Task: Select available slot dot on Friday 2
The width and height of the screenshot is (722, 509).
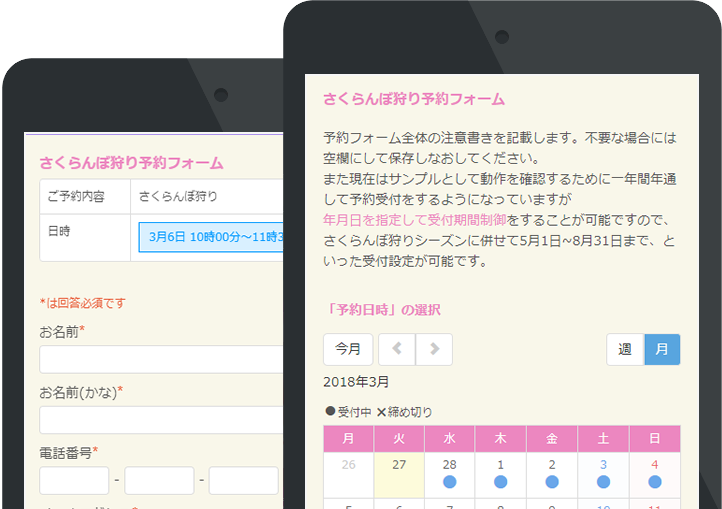Action: 552,482
